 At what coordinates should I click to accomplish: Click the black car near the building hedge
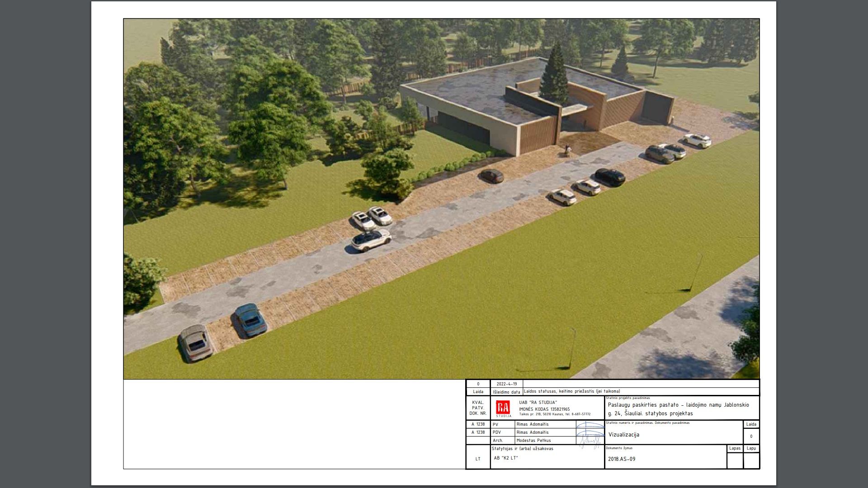492,176
